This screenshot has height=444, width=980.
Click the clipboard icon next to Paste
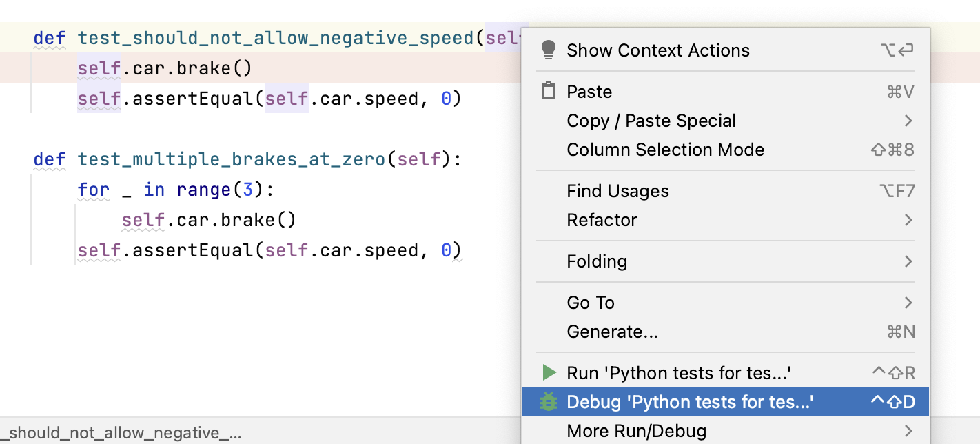point(549,91)
